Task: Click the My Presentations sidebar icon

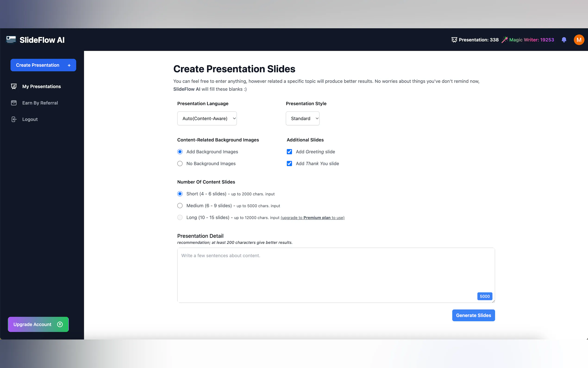Action: (14, 86)
